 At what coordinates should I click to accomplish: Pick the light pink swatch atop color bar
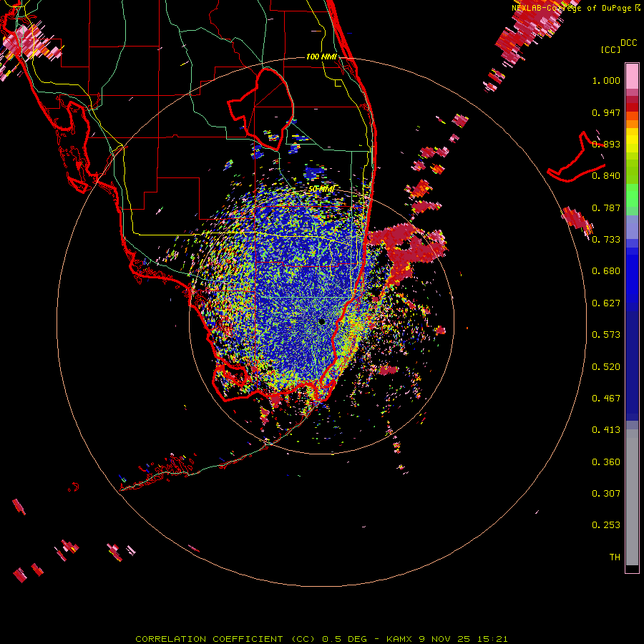[632, 76]
